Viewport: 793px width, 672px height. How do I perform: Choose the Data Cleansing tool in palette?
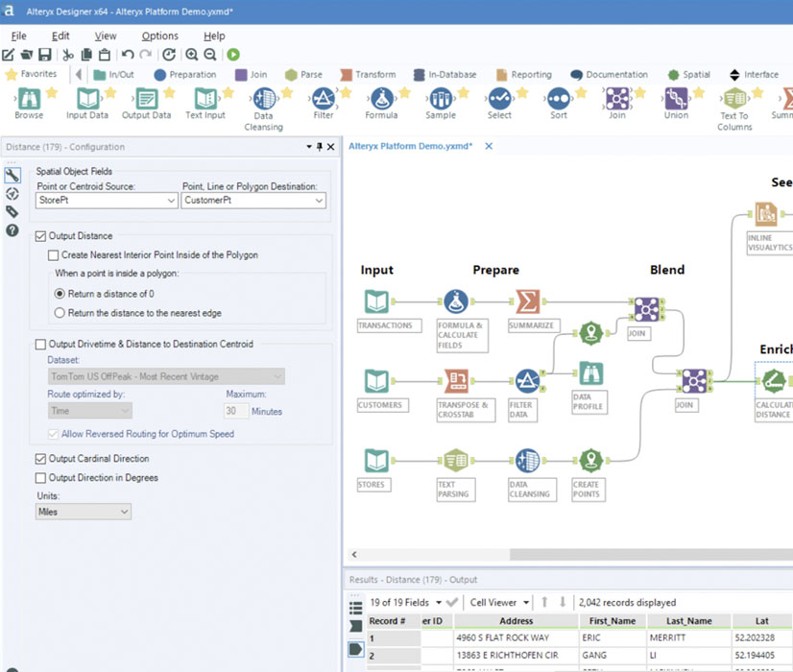(264, 99)
